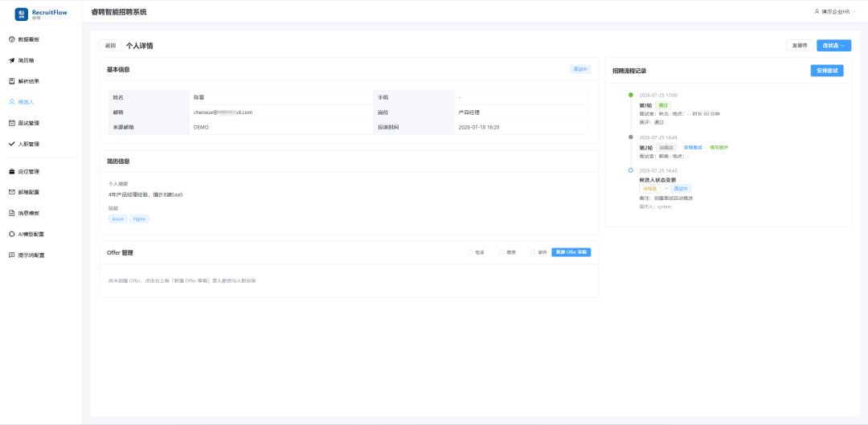Click the 4年产品经理经验 summary text

(145, 194)
